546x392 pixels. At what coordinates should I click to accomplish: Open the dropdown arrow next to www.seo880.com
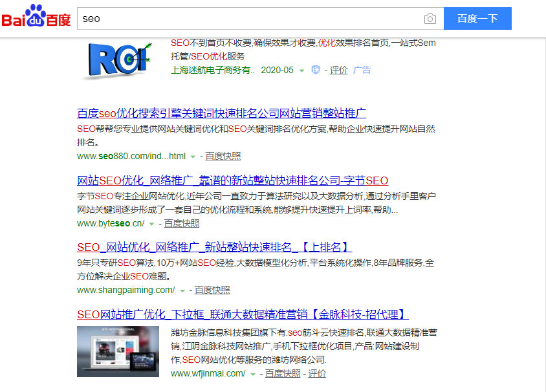193,156
